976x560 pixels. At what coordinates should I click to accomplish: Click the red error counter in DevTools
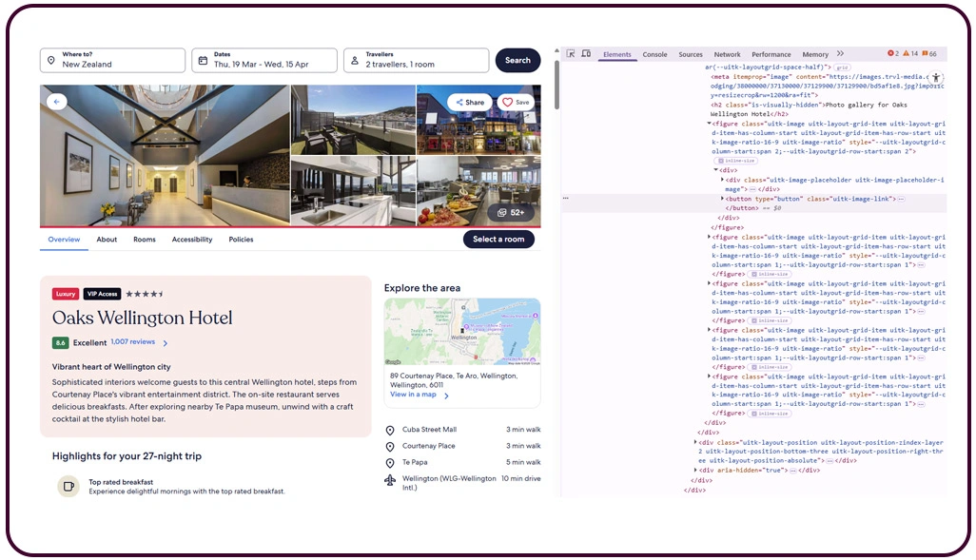(892, 53)
